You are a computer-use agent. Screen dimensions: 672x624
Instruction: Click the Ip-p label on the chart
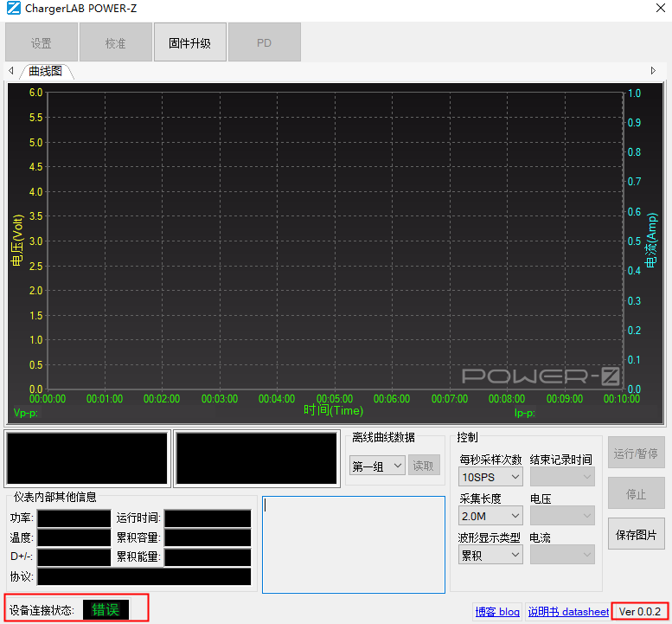pyautogui.click(x=525, y=413)
